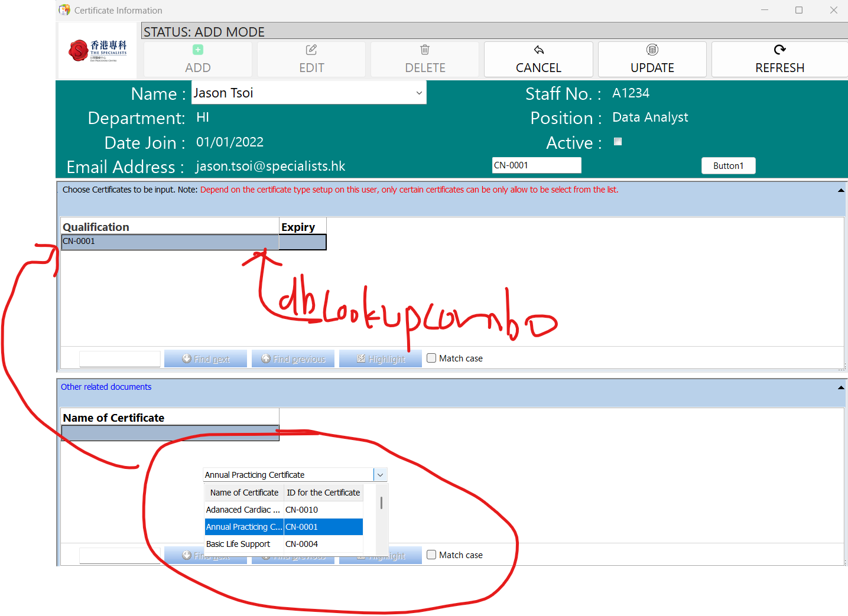Click the Certificate Information title bar icon
The height and width of the screenshot is (616, 848).
(x=64, y=10)
